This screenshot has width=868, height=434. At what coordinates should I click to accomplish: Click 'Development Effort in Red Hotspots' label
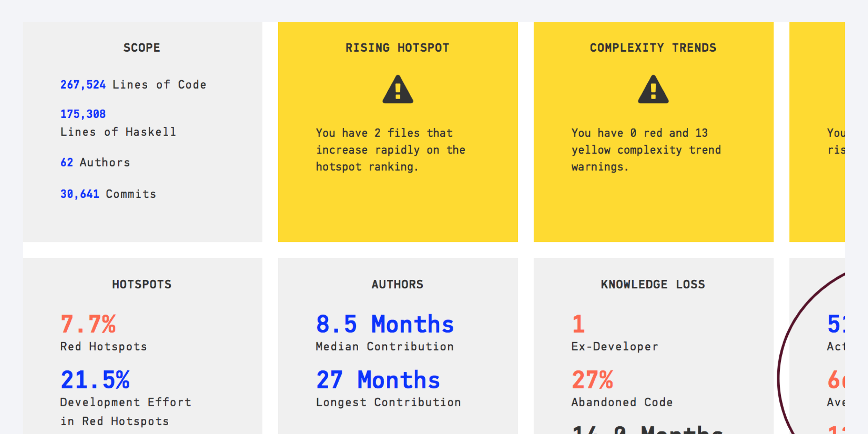coord(126,412)
